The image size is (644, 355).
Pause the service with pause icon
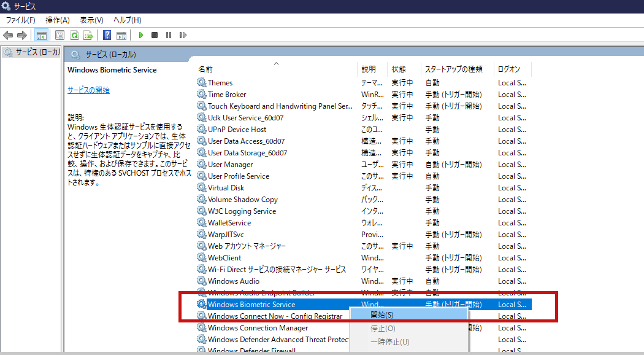click(169, 36)
